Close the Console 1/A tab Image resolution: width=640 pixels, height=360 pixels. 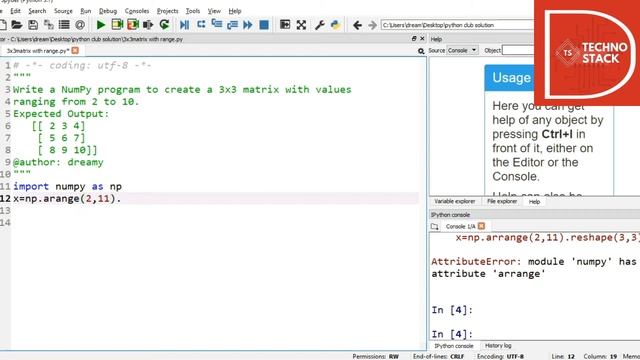482,226
